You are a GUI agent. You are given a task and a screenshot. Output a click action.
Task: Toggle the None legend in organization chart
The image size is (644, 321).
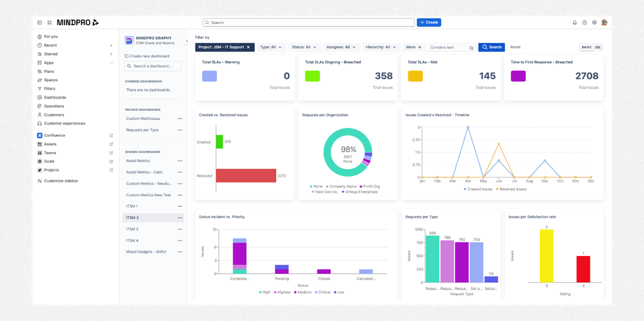click(316, 186)
